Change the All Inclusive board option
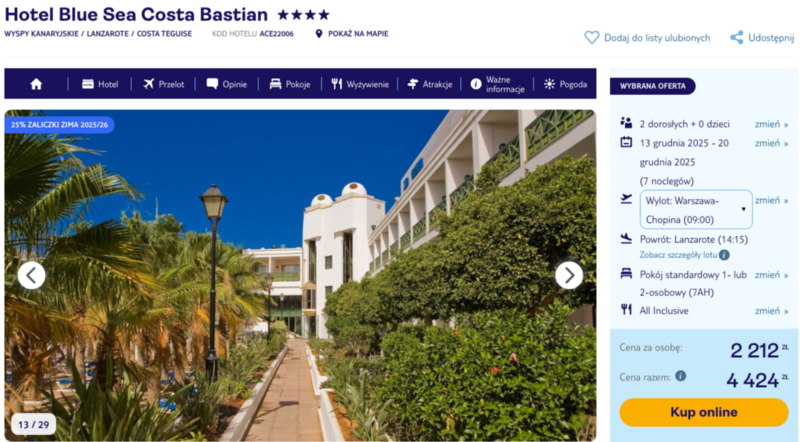 click(771, 311)
